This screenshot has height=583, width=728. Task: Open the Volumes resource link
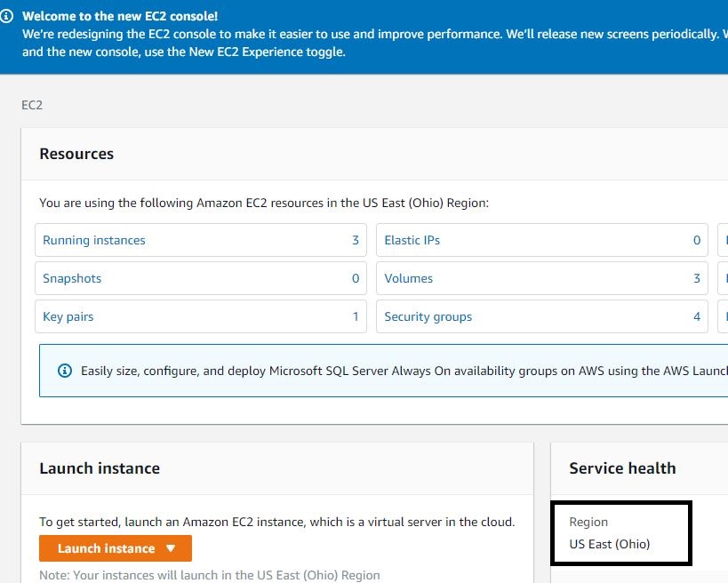[x=408, y=278]
